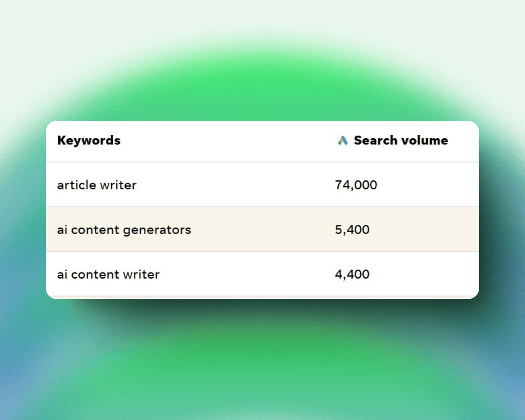The image size is (525, 420).
Task: Click blank area in the ai content writer row
Action: (245, 274)
